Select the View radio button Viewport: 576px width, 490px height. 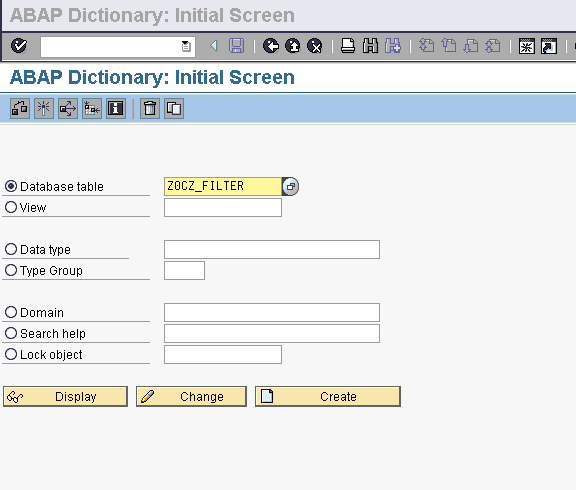[11, 207]
